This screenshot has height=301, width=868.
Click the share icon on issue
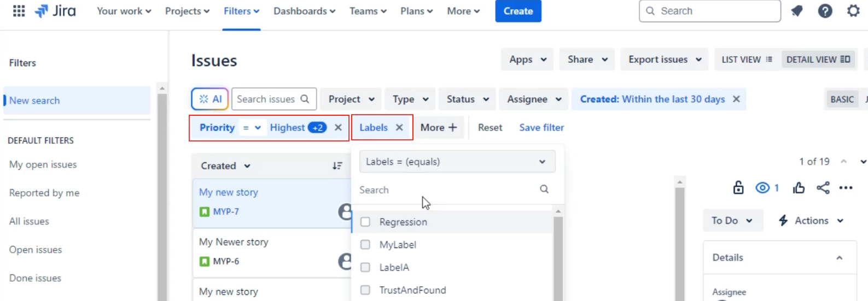coord(823,188)
